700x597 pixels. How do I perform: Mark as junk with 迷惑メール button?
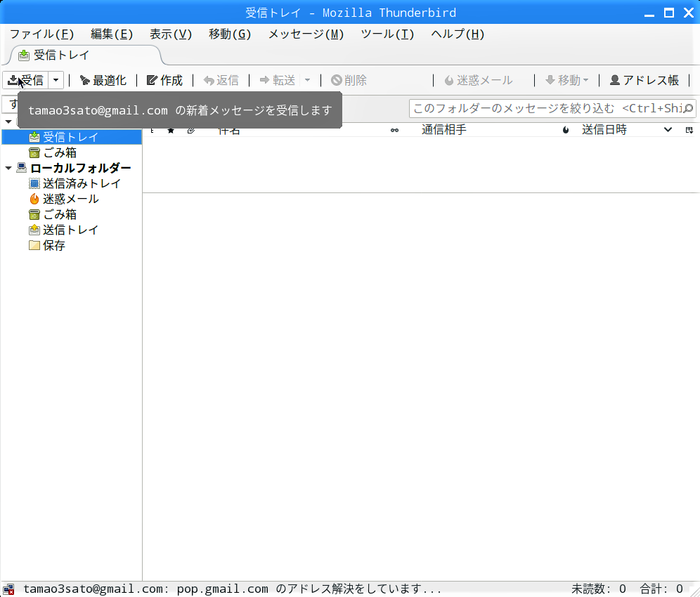coord(479,80)
